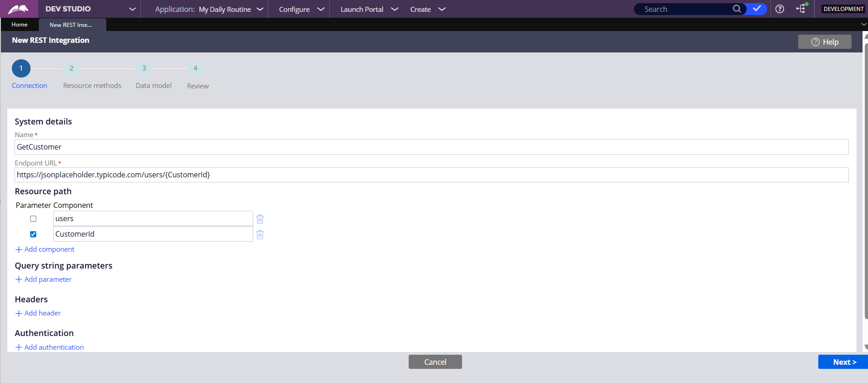
Task: Click the blue checkmark icon beside search
Action: pyautogui.click(x=757, y=9)
